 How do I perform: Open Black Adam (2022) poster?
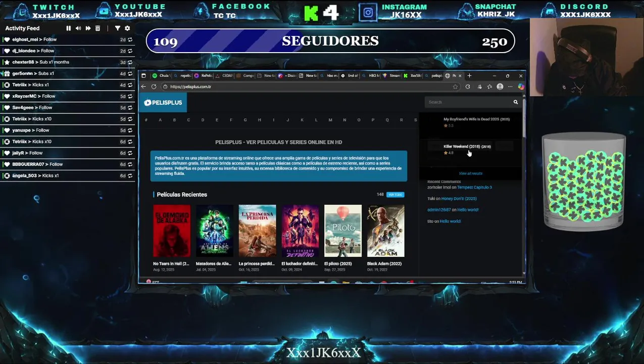[385, 231]
